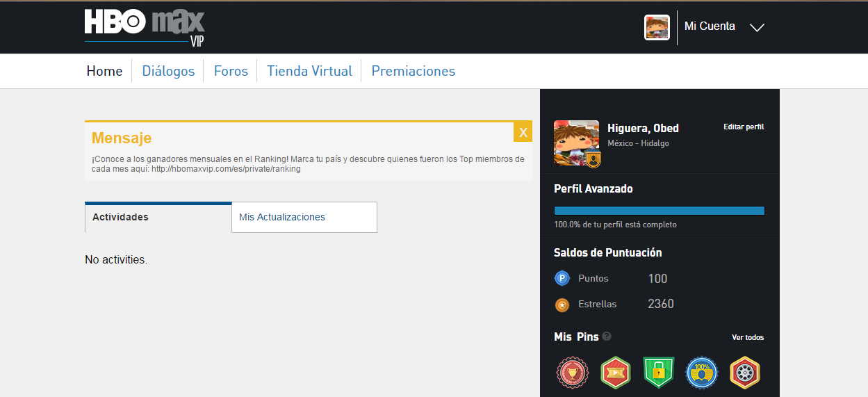Click the profile picture of Higuera, Obed

(576, 143)
